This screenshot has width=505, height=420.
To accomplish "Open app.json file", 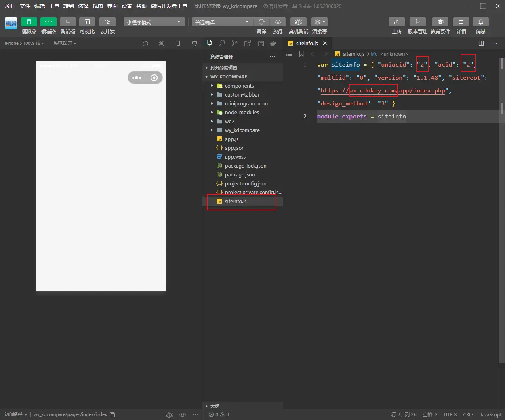I will pos(242,148).
